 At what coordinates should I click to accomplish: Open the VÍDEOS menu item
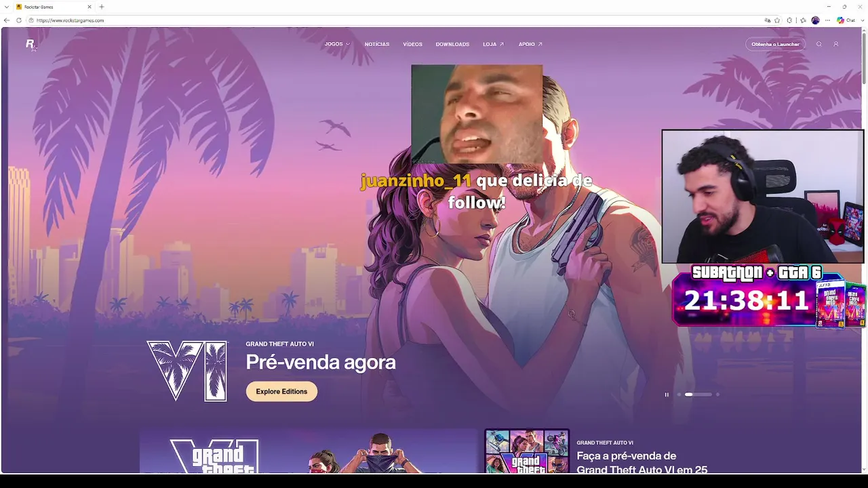412,44
